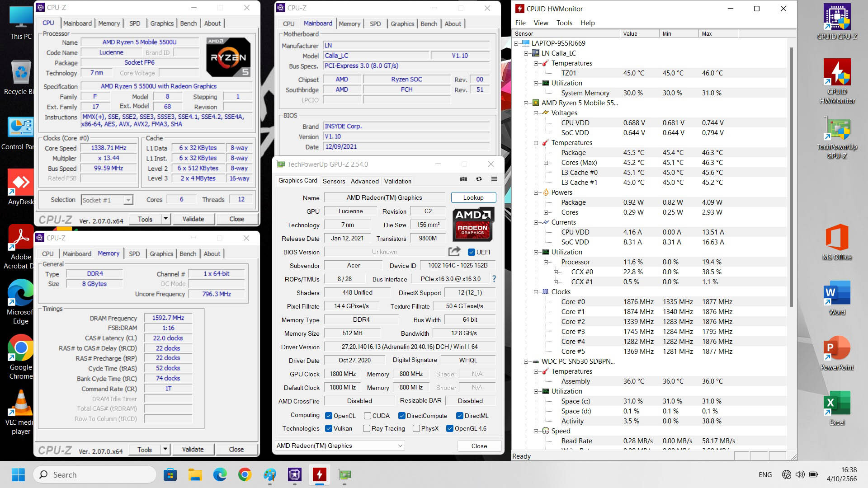Open CPUID HWMonitor desktop shortcut
The height and width of the screenshot is (488, 868).
837,82
